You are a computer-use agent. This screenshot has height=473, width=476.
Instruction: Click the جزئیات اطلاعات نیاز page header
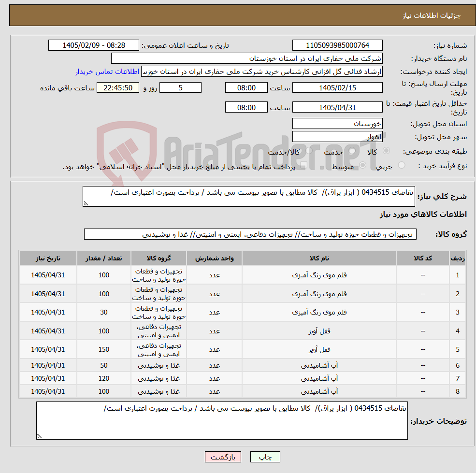(432, 15)
